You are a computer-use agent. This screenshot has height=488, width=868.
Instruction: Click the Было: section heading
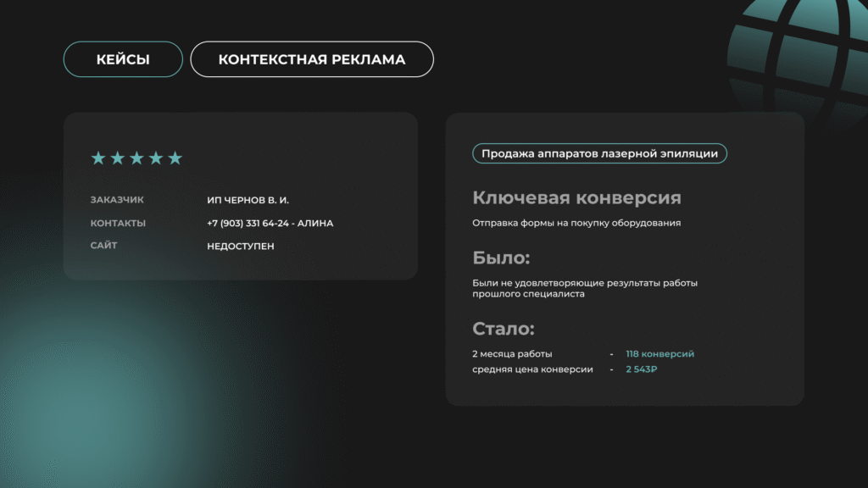[x=500, y=258]
